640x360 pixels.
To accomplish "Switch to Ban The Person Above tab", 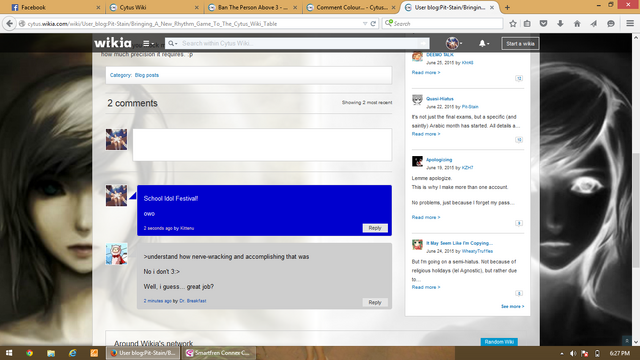I will pyautogui.click(x=252, y=7).
